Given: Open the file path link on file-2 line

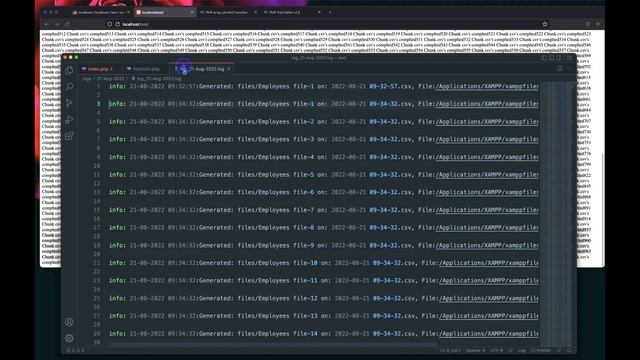Looking at the screenshot, I should coord(487,122).
